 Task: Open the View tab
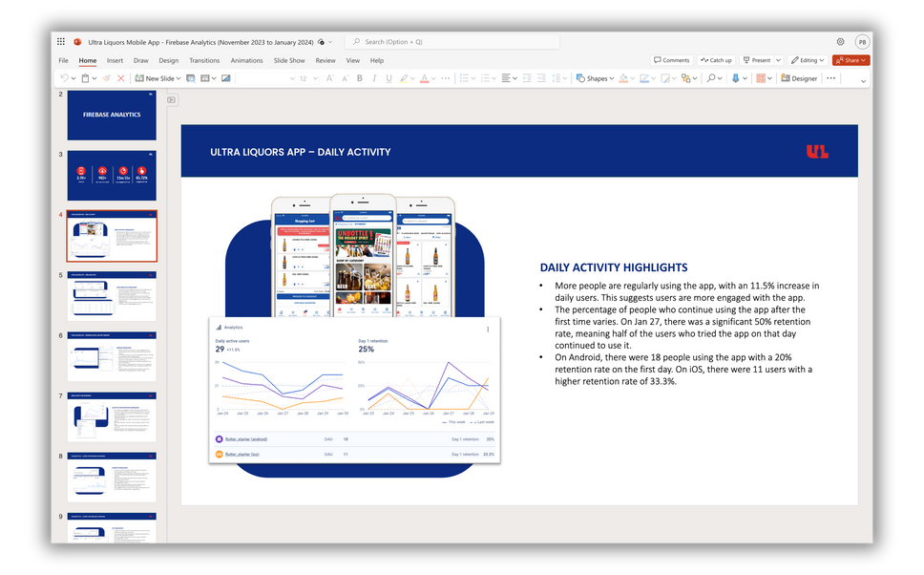pyautogui.click(x=352, y=60)
